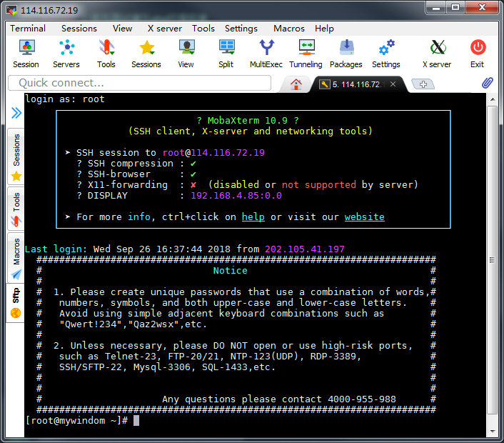Open the Tools menu in menu bar
Image resolution: width=504 pixels, height=443 pixels.
pos(203,29)
